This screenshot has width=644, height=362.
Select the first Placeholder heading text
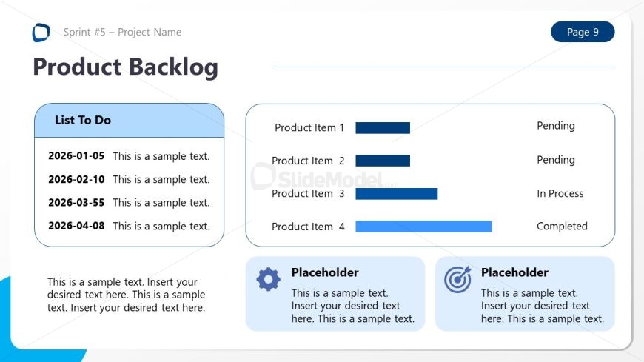[x=325, y=272]
